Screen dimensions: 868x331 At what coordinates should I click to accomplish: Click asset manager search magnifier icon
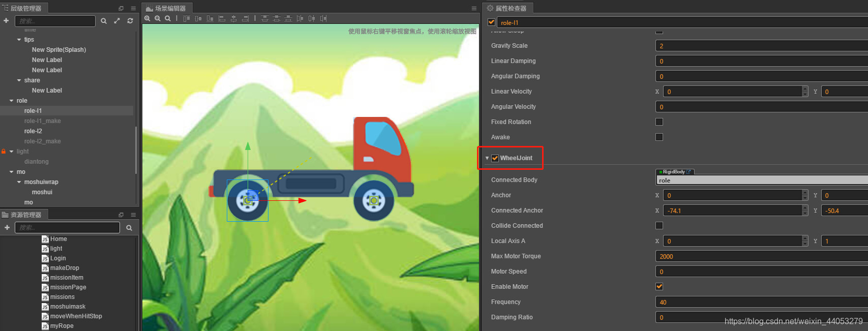click(x=129, y=228)
